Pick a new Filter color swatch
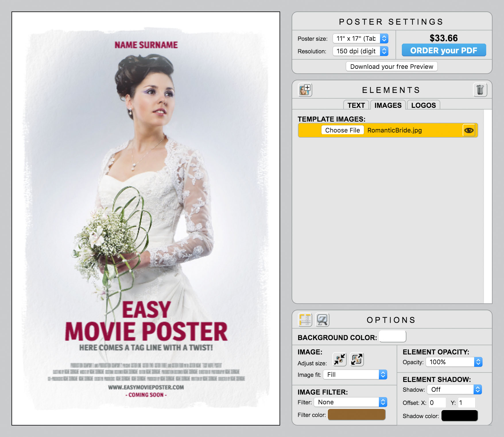The width and height of the screenshot is (504, 437). pos(356,414)
